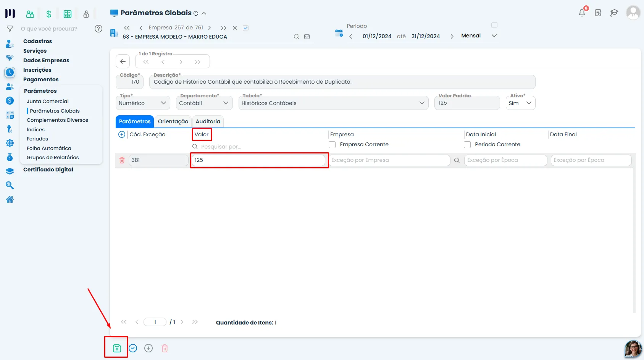Open Complementos Diversos menu item
Image resolution: width=644 pixels, height=360 pixels.
coord(57,120)
